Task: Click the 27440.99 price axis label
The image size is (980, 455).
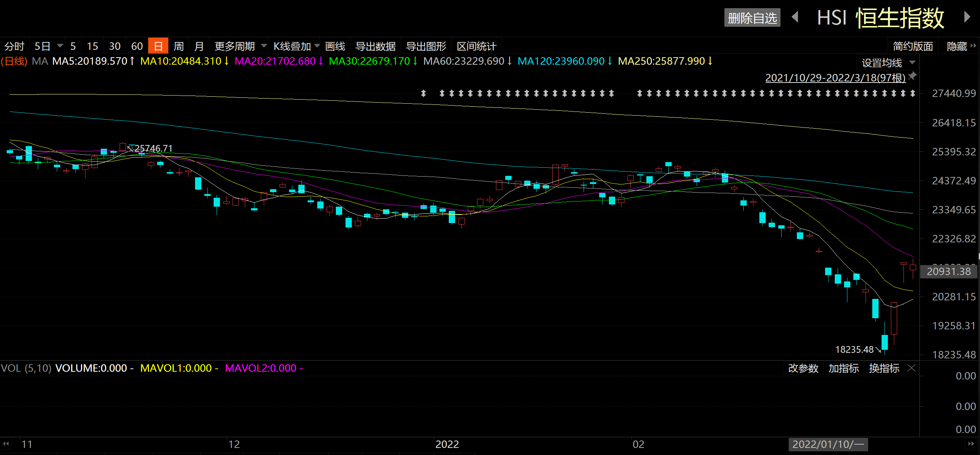Action: [954, 93]
